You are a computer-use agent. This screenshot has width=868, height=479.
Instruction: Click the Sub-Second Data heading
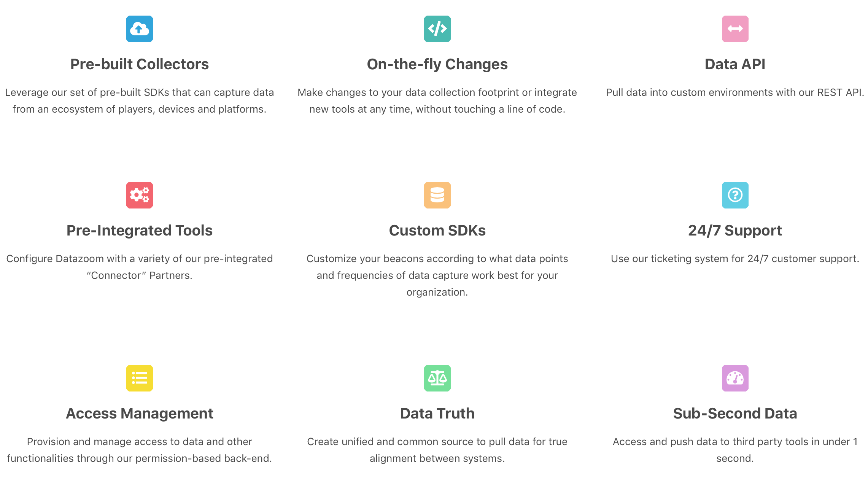[x=735, y=414]
